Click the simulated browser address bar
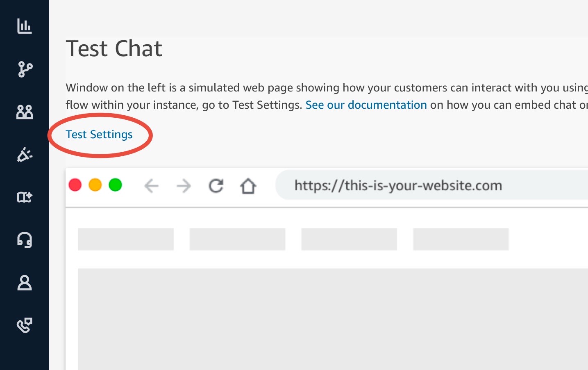This screenshot has width=588, height=370. tap(432, 185)
